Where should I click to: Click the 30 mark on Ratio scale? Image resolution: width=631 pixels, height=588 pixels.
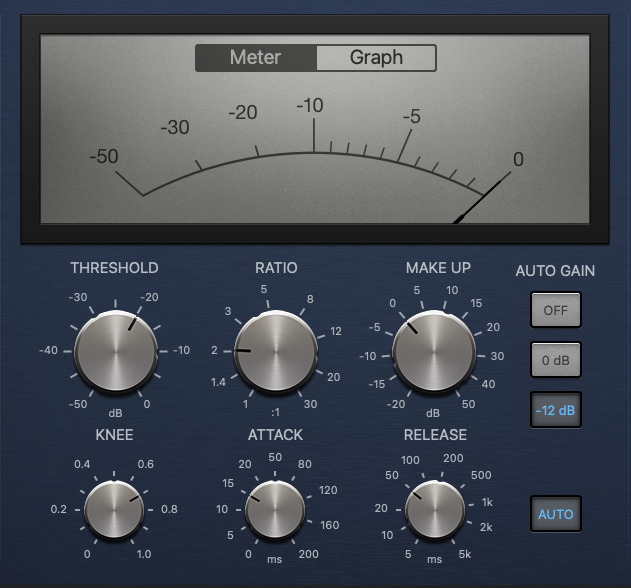pyautogui.click(x=312, y=403)
